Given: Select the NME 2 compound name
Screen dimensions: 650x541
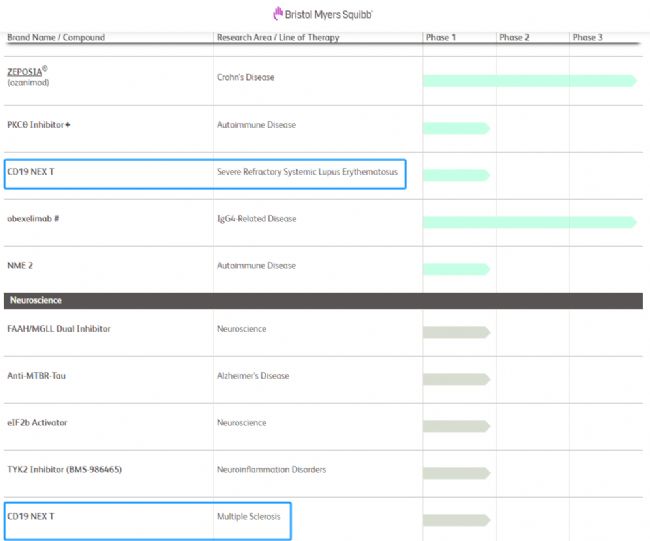Looking at the screenshot, I should (20, 266).
